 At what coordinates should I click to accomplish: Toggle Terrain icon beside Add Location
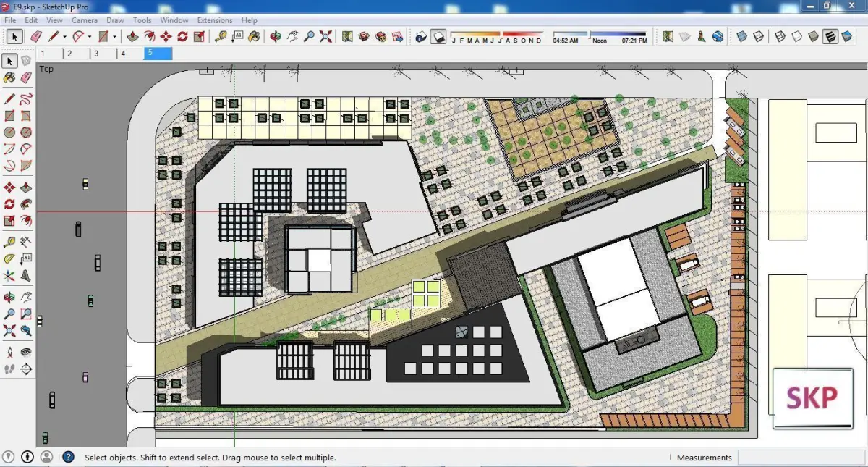coord(686,36)
